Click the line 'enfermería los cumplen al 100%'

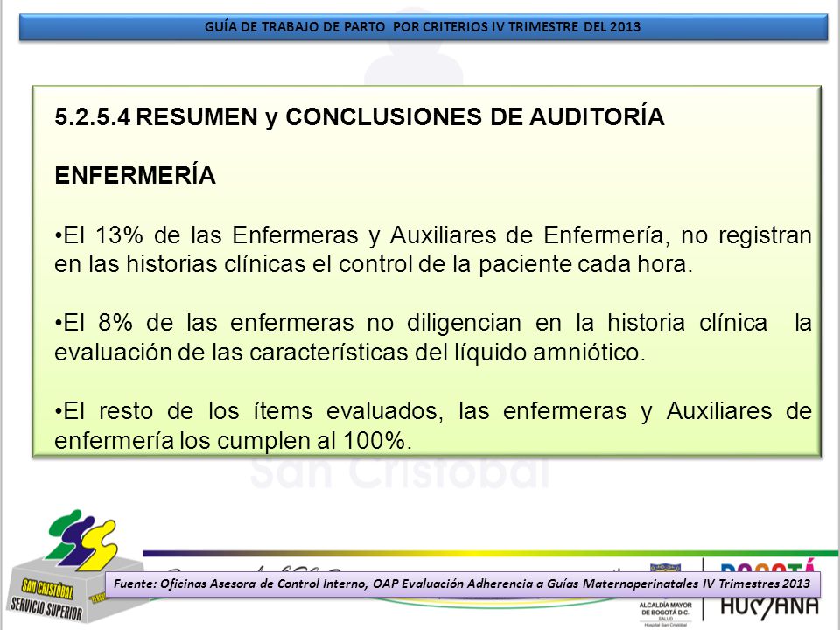pos(233,441)
